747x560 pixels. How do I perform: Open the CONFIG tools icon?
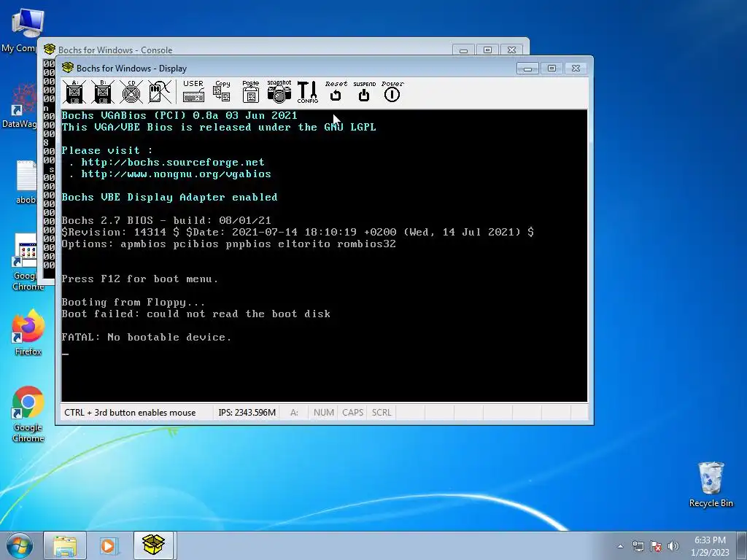(307, 91)
